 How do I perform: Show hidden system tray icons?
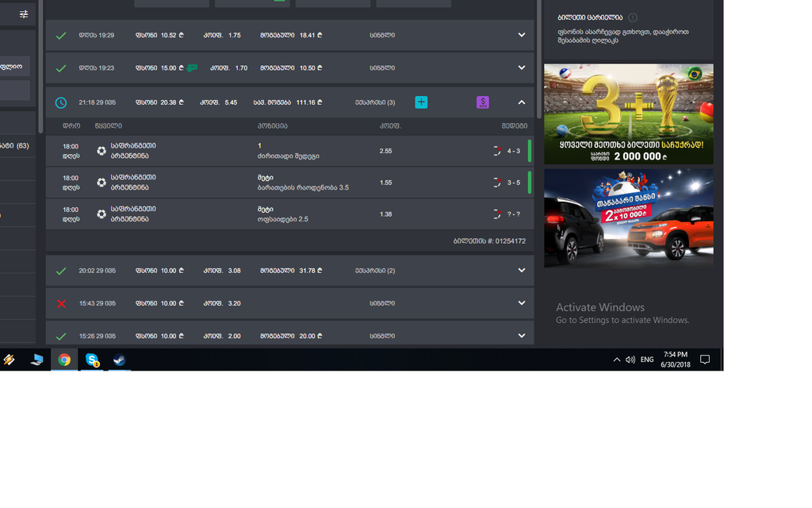[x=617, y=360]
